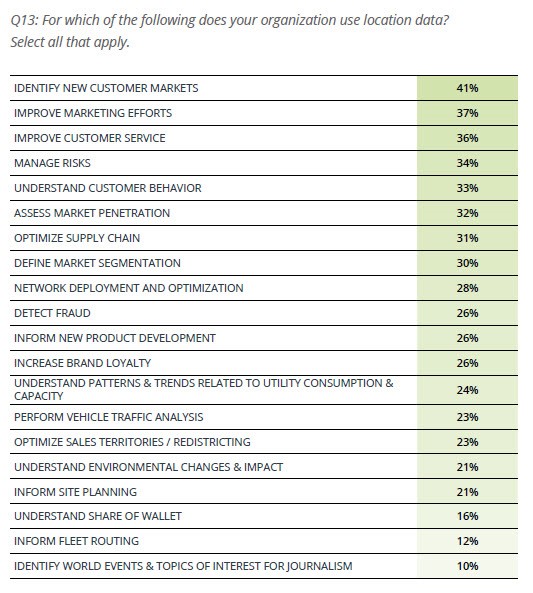Select Perform Vehicle Traffic Analysis row

point(264,417)
